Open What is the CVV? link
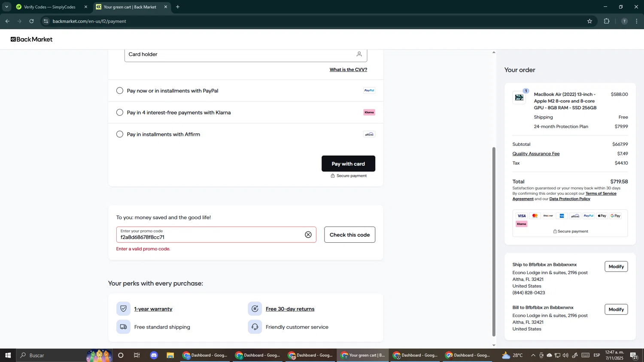Screen dimensions: 644x362 [348, 69]
